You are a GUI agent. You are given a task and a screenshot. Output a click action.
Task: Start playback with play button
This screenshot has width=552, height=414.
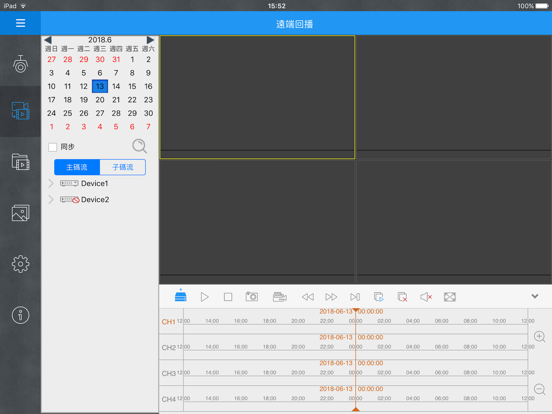205,297
